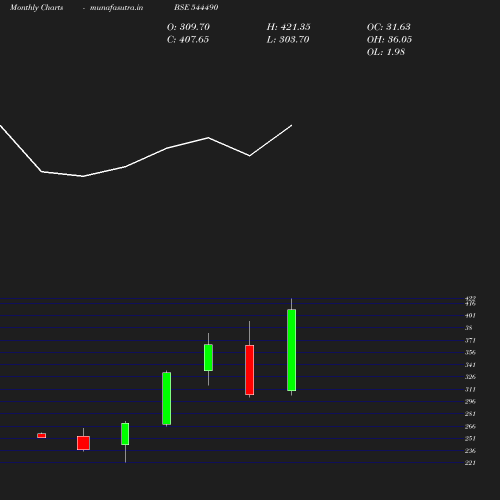This screenshot has width=500, height=500.
Task: Click the green candle spanning 266 to 326
Action: (167, 399)
